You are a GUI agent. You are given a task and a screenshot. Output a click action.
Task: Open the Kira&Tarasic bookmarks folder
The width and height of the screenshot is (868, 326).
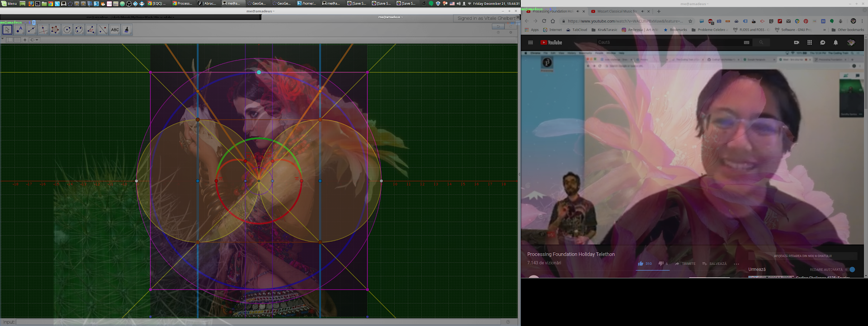pos(604,30)
